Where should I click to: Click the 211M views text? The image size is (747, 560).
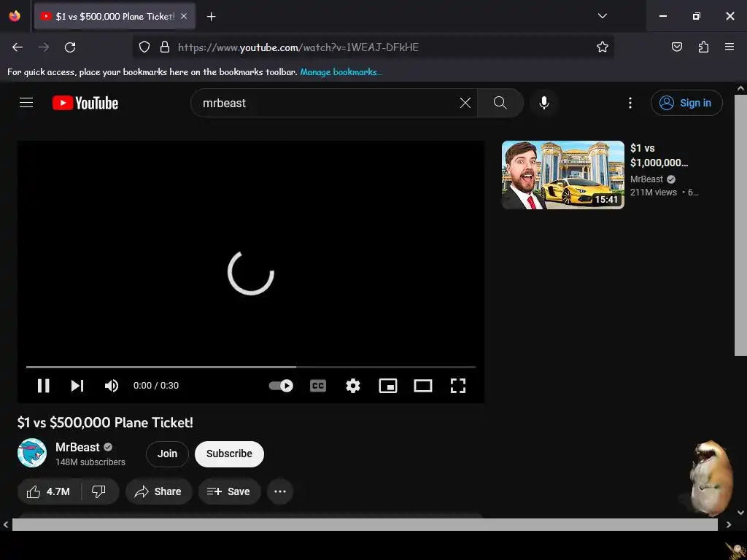[653, 192]
